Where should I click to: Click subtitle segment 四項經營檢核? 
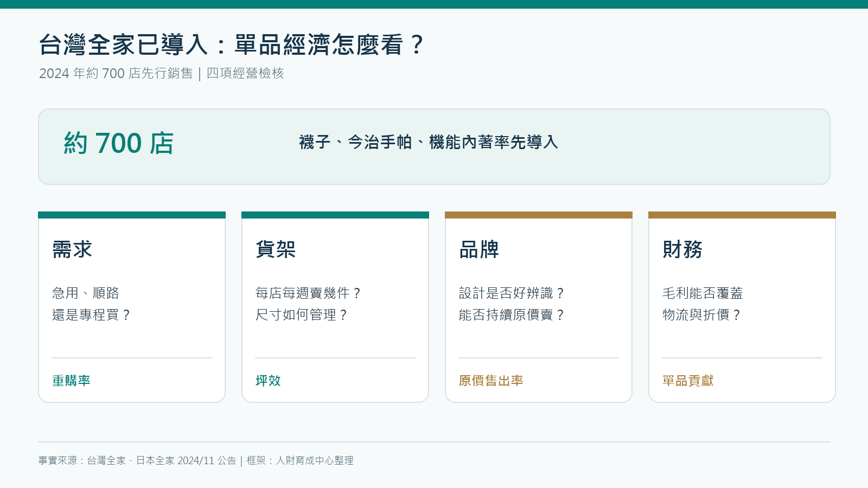click(x=245, y=73)
